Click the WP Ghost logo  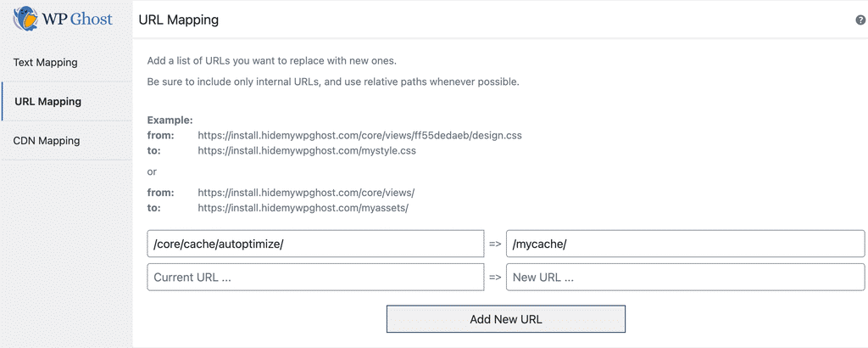click(x=63, y=19)
